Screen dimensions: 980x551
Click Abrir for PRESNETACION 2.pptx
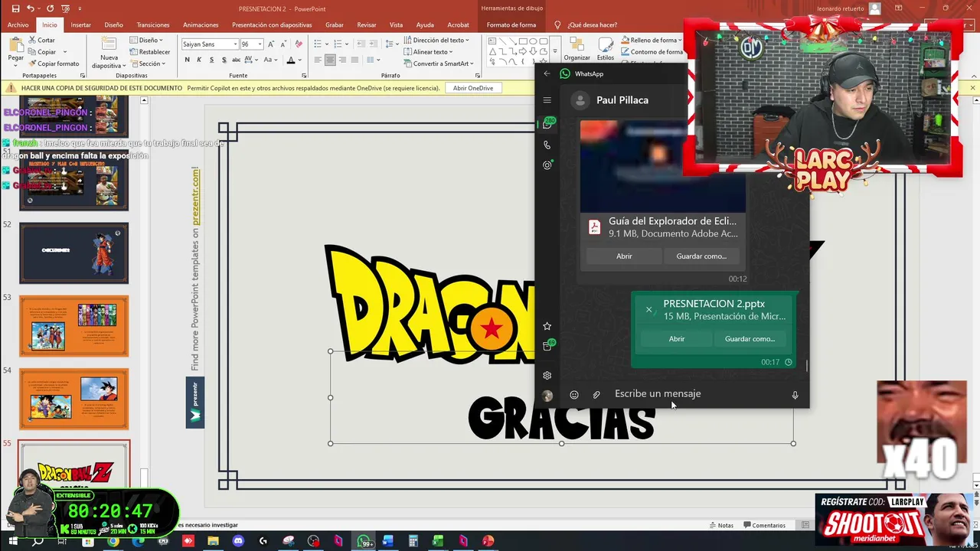(677, 339)
